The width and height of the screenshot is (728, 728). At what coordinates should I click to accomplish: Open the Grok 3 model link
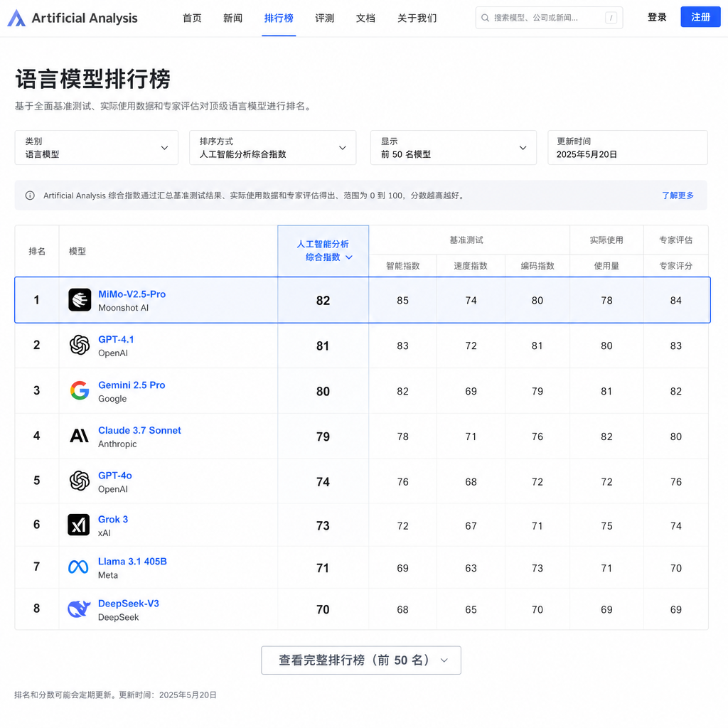(x=113, y=519)
